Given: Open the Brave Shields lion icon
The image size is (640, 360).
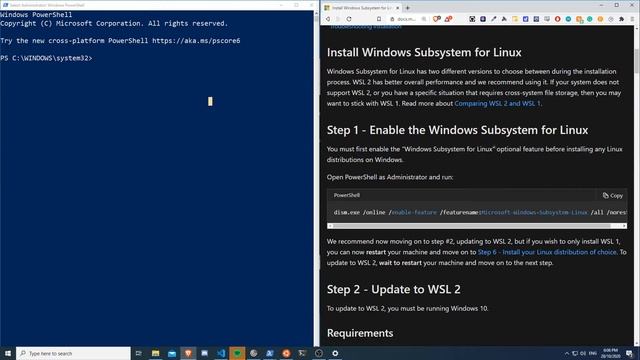Looking at the screenshot, I should click(x=437, y=19).
